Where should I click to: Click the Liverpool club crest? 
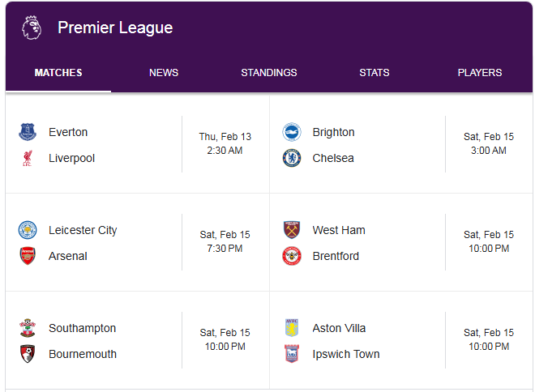[x=28, y=158]
